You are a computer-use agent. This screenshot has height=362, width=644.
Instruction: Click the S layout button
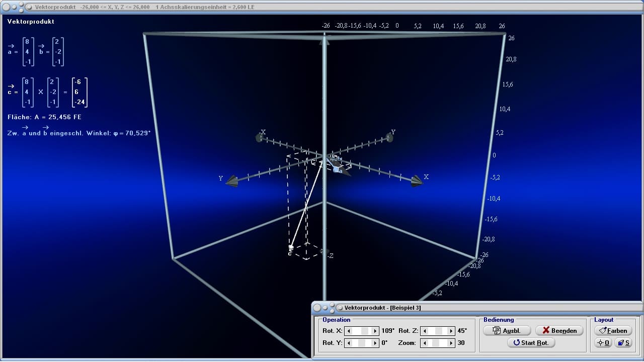(623, 342)
